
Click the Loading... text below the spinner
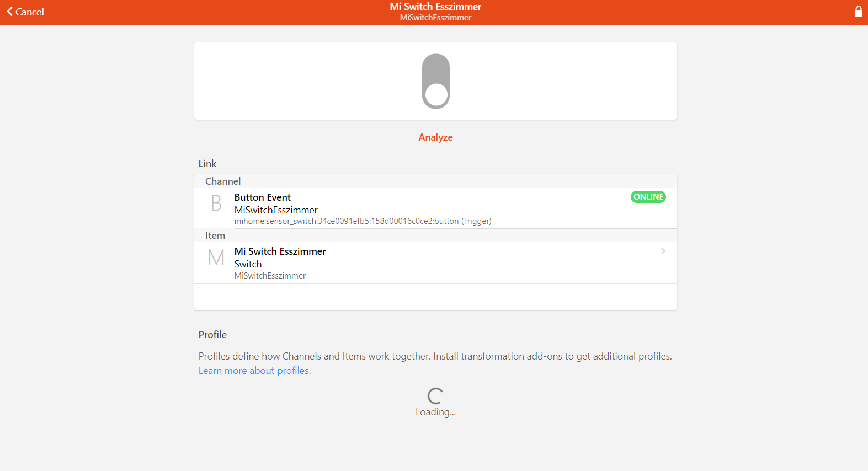coord(435,412)
